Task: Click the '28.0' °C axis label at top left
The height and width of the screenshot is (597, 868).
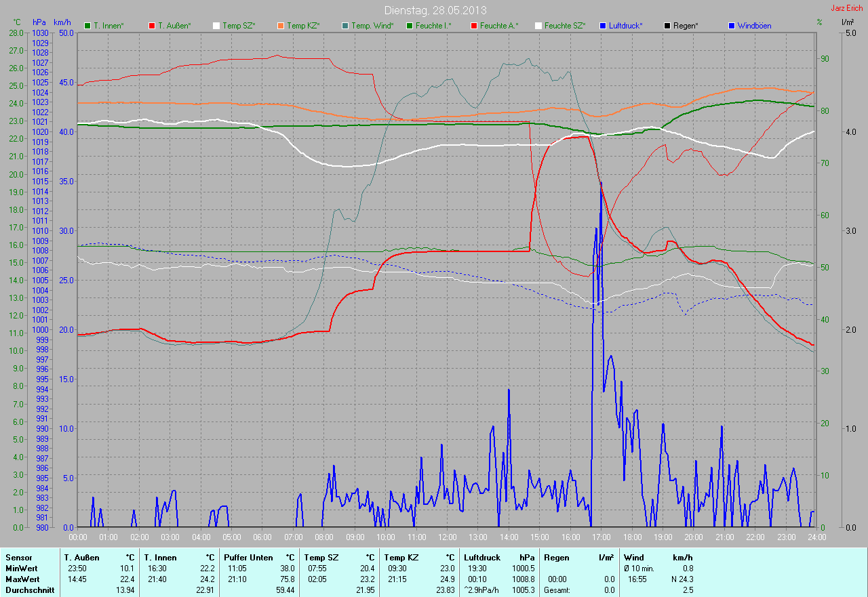Action: [16, 33]
